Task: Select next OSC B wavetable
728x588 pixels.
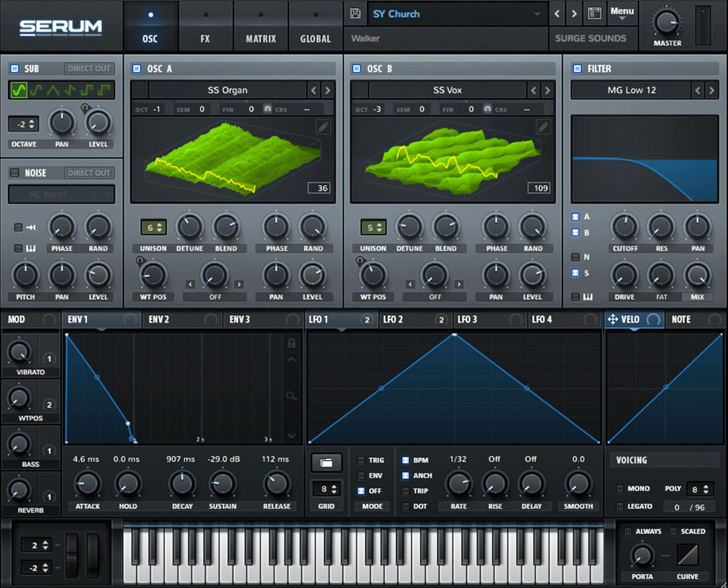Action: click(x=548, y=90)
